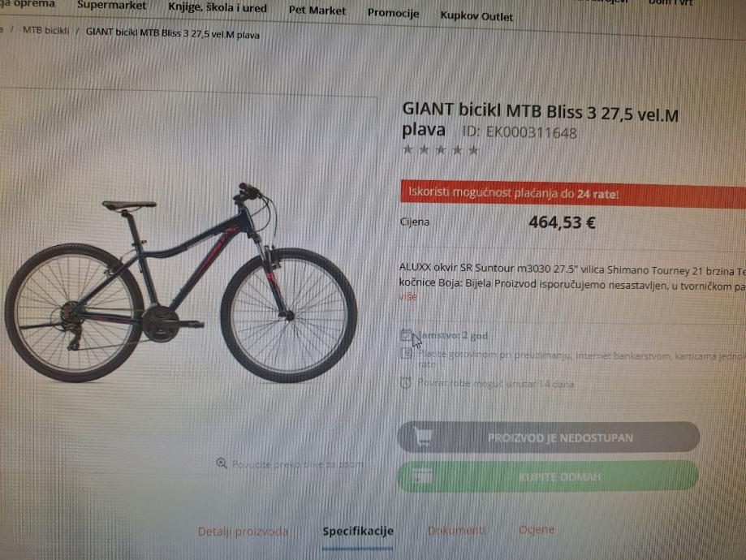Open the Supermarket menu
746x560 pixels.
tap(112, 6)
